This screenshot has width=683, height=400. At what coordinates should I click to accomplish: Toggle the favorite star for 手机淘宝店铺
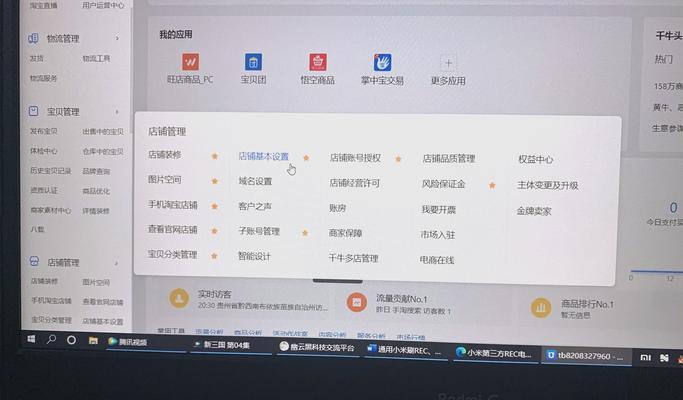pyautogui.click(x=215, y=206)
